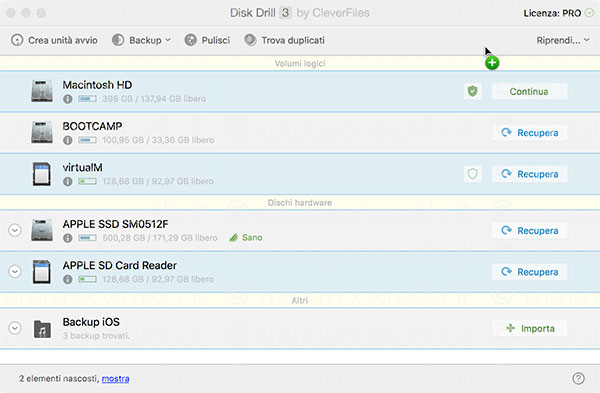This screenshot has height=393, width=600.
Task: Click the Licenza PRO green check icon
Action: (x=590, y=13)
